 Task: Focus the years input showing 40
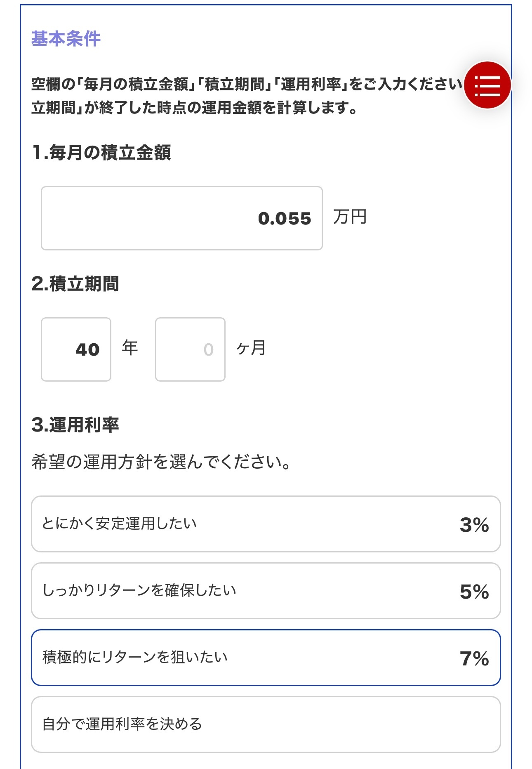click(x=76, y=349)
